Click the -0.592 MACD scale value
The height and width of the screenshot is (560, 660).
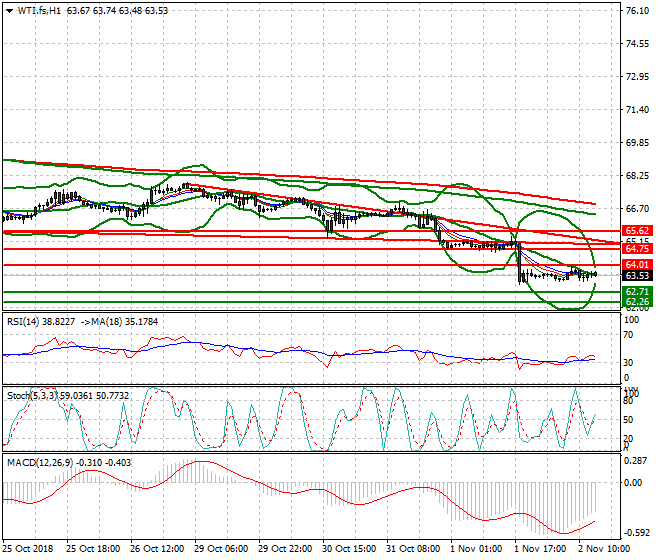tap(636, 533)
